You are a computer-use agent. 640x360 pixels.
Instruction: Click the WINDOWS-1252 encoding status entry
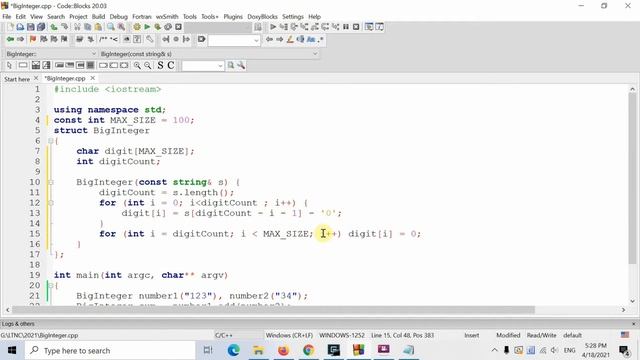pyautogui.click(x=342, y=335)
